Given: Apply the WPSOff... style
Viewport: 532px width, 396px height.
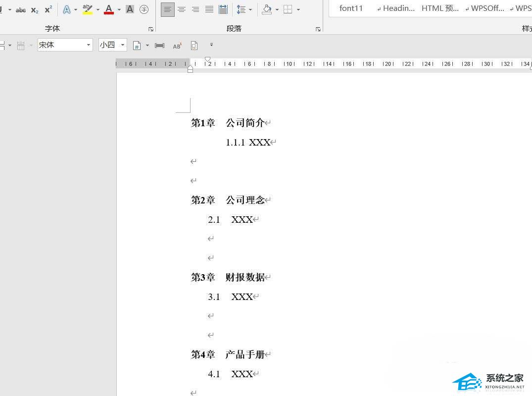Looking at the screenshot, I should [x=484, y=8].
